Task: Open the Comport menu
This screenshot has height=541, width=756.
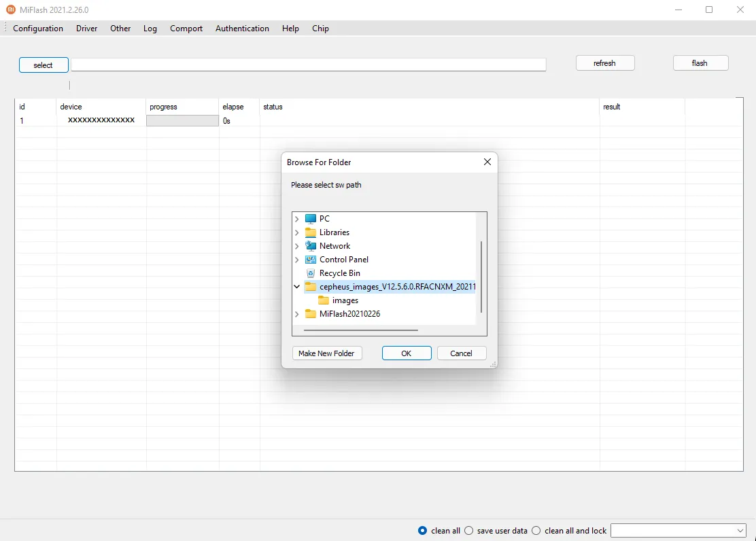Action: click(x=186, y=29)
